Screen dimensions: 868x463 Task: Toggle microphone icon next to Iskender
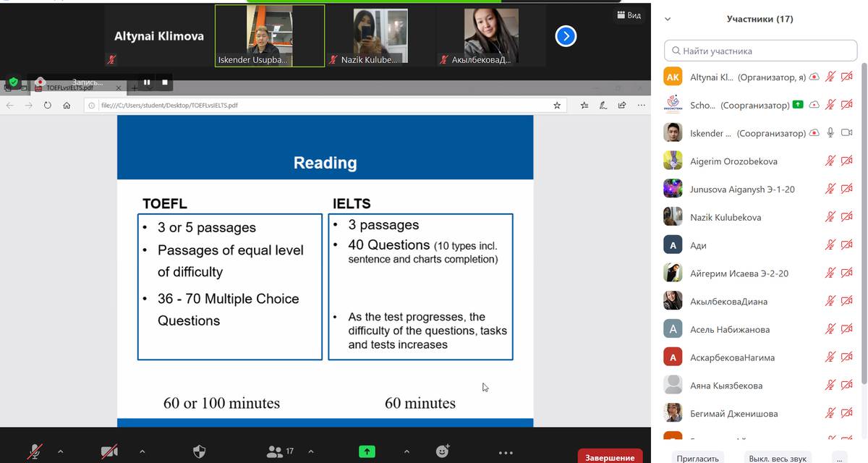tap(830, 133)
